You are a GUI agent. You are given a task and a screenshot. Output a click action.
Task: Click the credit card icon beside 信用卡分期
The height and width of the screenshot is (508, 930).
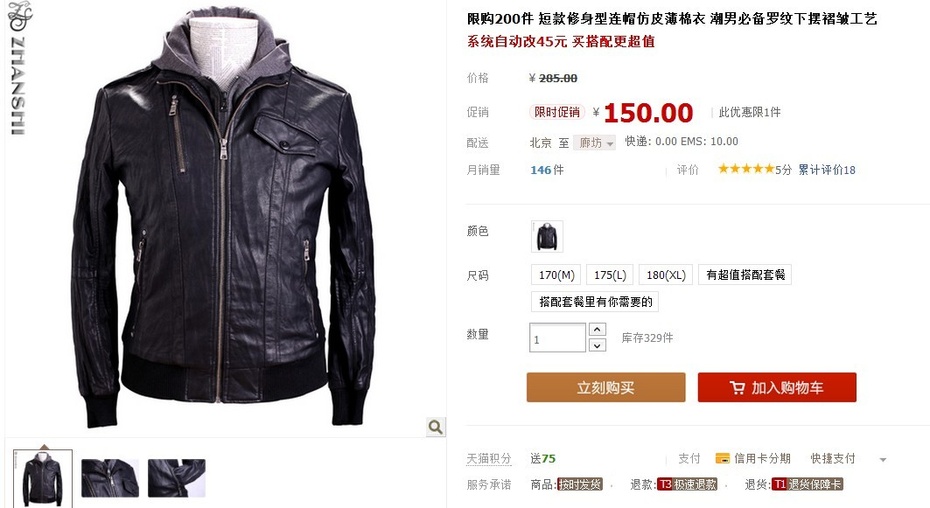tap(722, 458)
